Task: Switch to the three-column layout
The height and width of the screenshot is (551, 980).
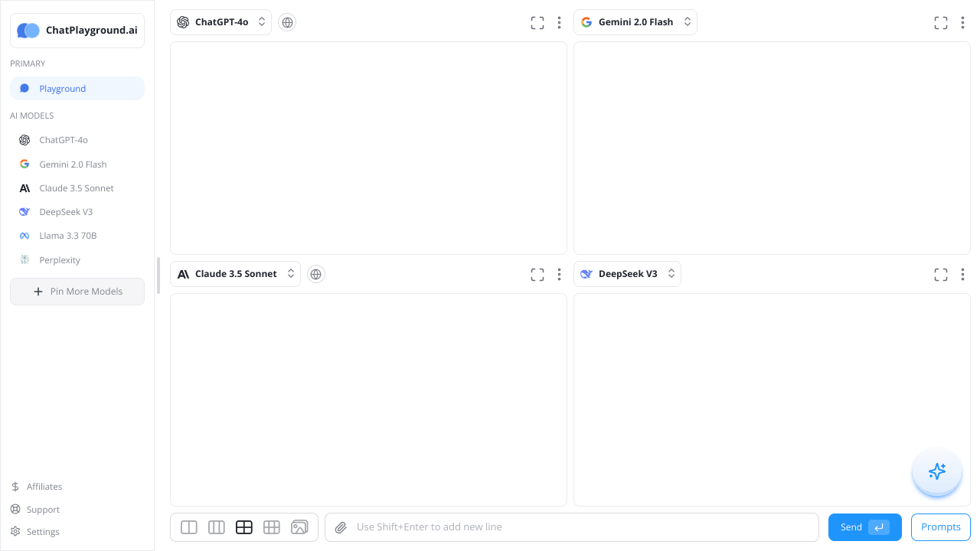Action: click(x=216, y=527)
